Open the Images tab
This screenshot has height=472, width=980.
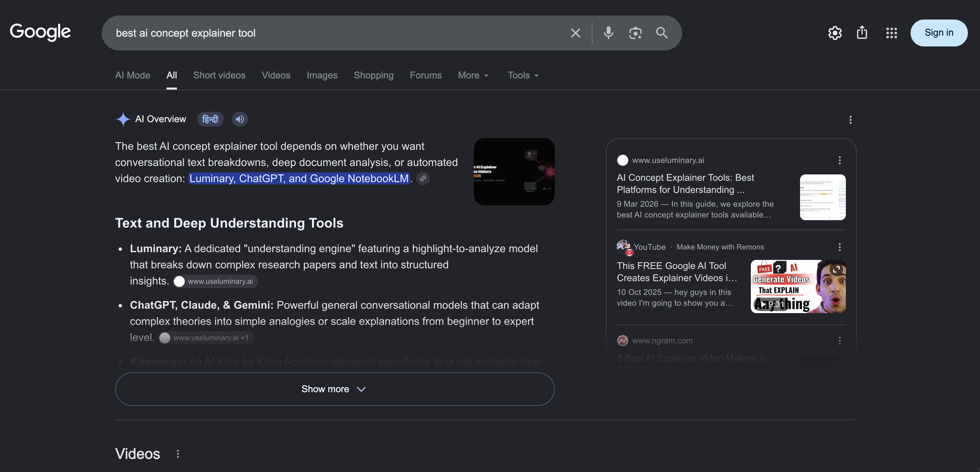322,75
